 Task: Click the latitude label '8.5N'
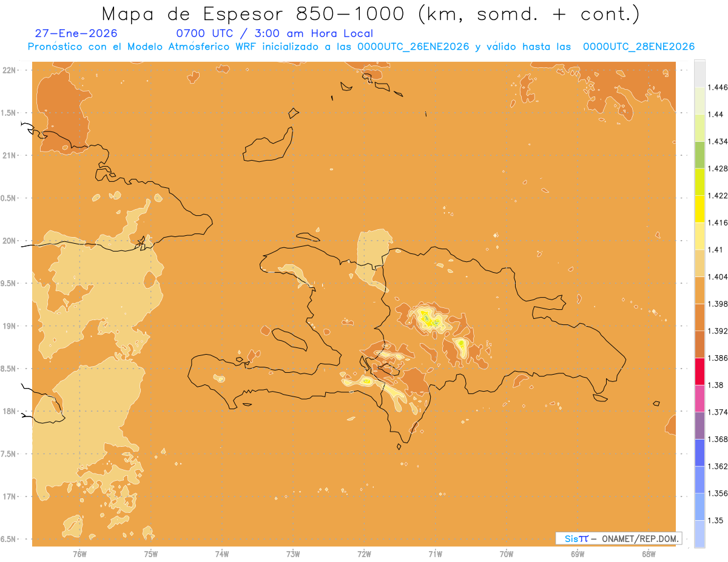8,369
